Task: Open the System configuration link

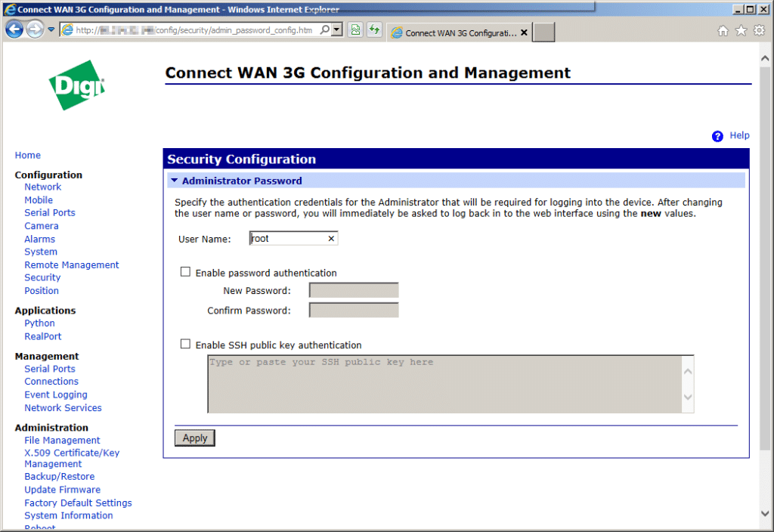Action: coord(41,252)
